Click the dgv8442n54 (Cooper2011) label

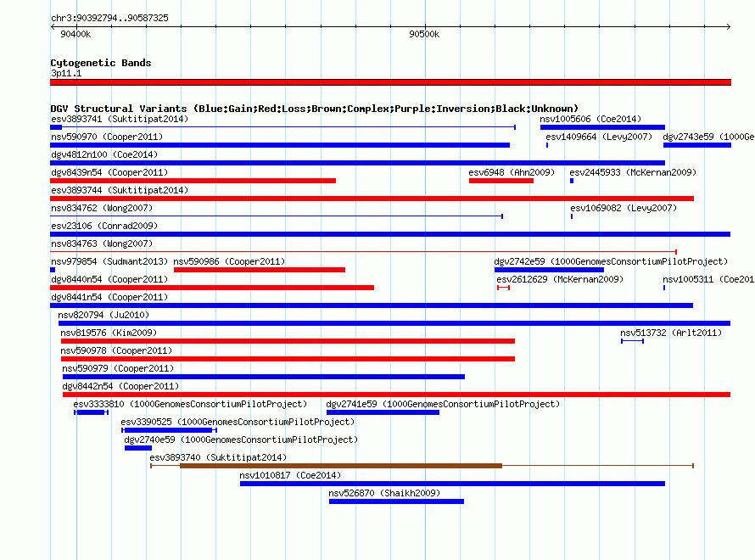click(x=120, y=386)
